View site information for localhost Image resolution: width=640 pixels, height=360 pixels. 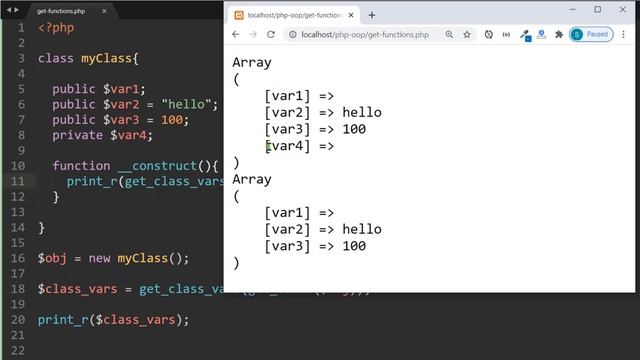pos(293,35)
